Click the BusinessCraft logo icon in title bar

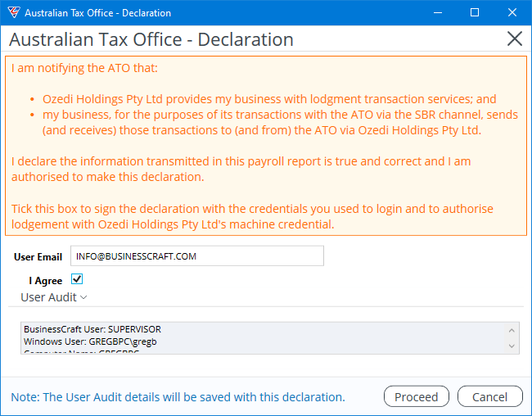pyautogui.click(x=14, y=12)
